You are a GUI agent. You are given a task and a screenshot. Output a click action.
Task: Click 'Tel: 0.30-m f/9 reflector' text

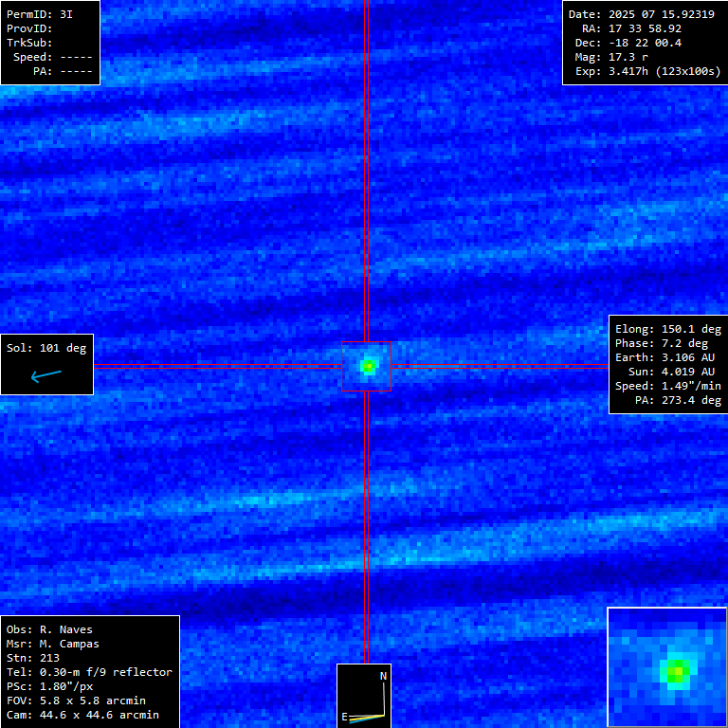pos(89,672)
